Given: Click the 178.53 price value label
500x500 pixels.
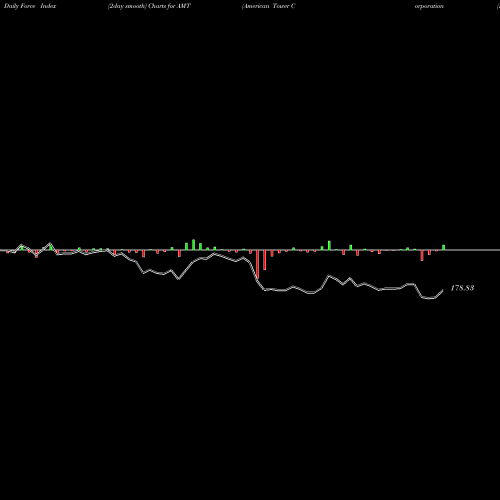Looking at the screenshot, I should pyautogui.click(x=462, y=288).
